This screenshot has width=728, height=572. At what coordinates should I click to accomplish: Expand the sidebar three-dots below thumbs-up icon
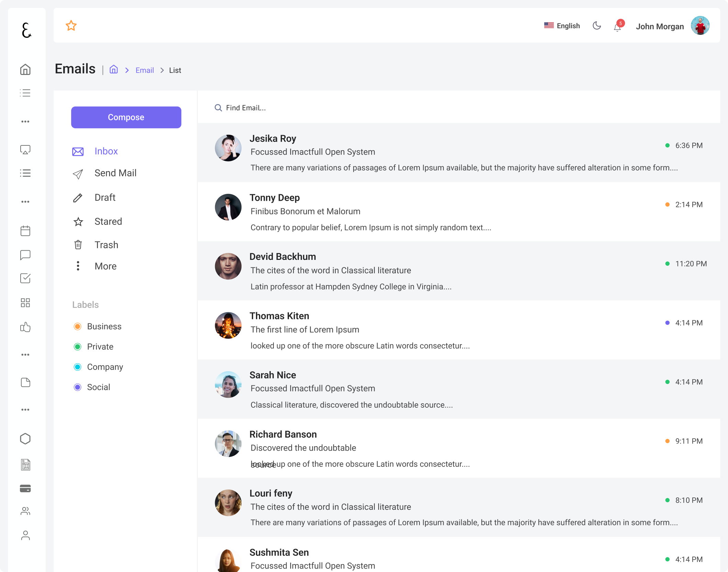click(25, 354)
